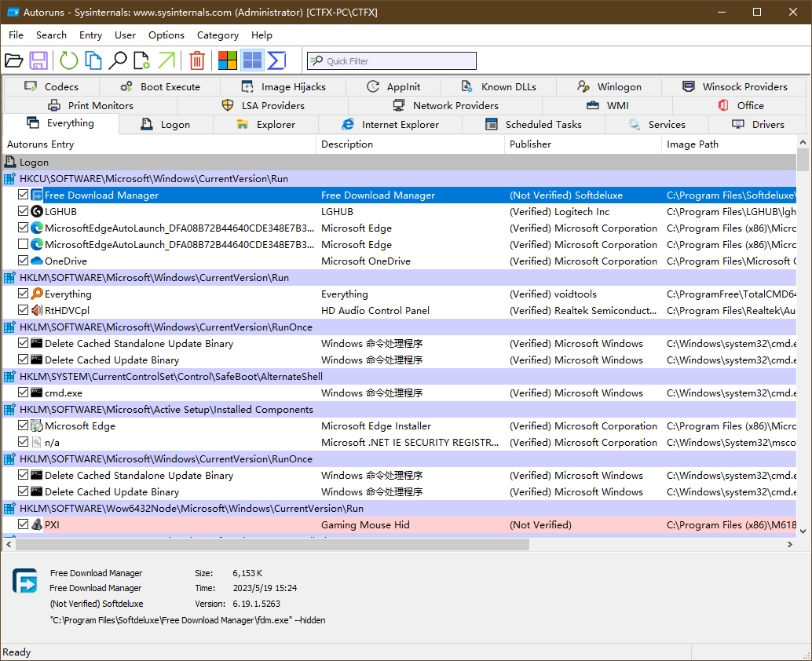Toggle the Hide Microsoft Entries color logo icon
Image resolution: width=812 pixels, height=661 pixels.
227,60
